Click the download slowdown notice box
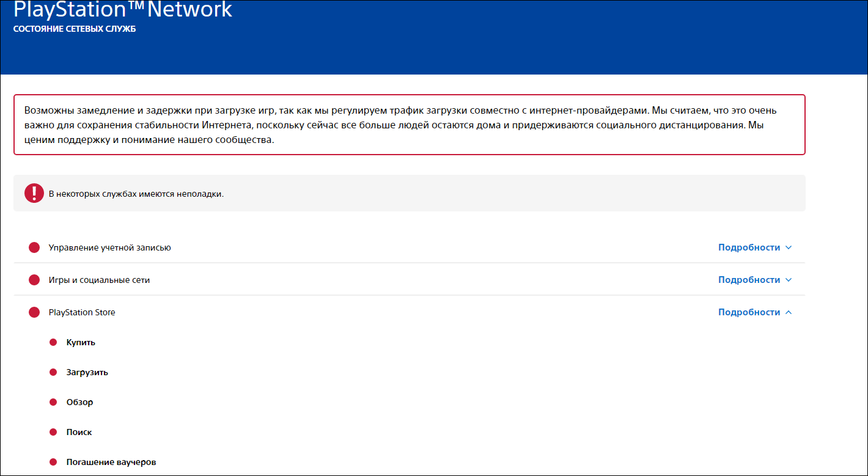The width and height of the screenshot is (868, 476). 409,125
